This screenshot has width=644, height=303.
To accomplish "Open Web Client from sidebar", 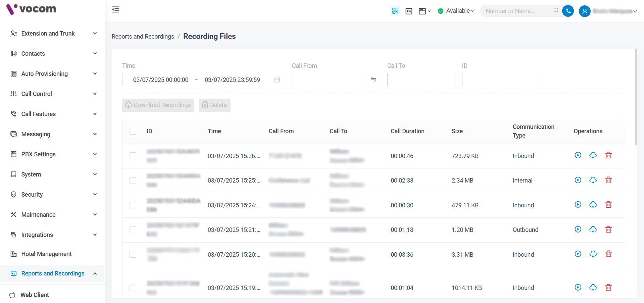I will pos(35,295).
